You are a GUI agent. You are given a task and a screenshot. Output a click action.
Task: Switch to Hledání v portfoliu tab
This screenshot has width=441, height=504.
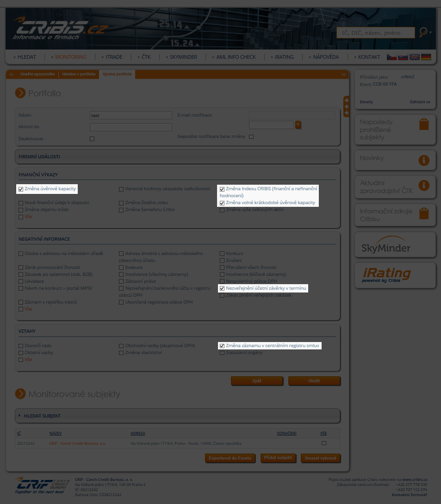pyautogui.click(x=79, y=74)
